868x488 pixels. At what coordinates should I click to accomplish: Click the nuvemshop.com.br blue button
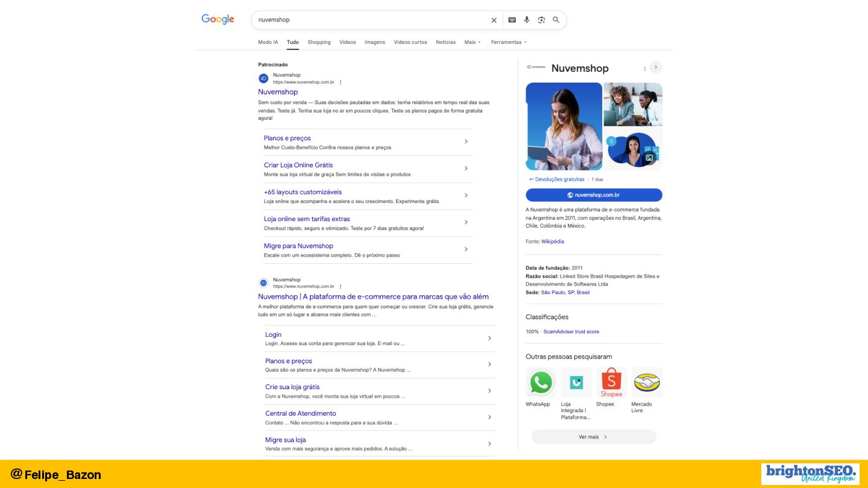point(594,195)
